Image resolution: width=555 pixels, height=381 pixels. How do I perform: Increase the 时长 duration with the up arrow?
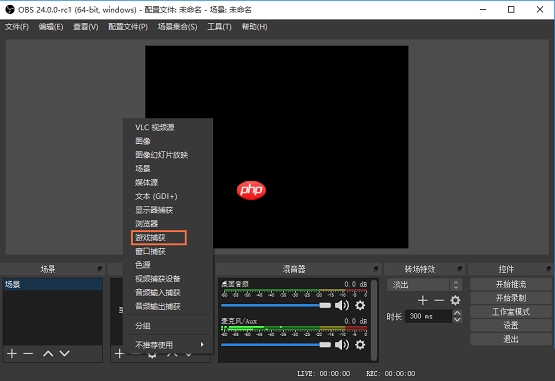pos(457,313)
